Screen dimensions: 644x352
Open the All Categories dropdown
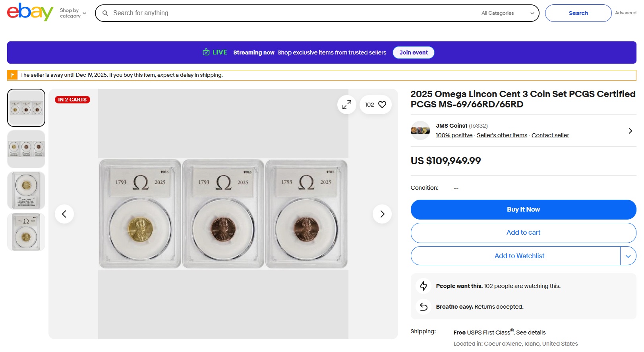(507, 13)
